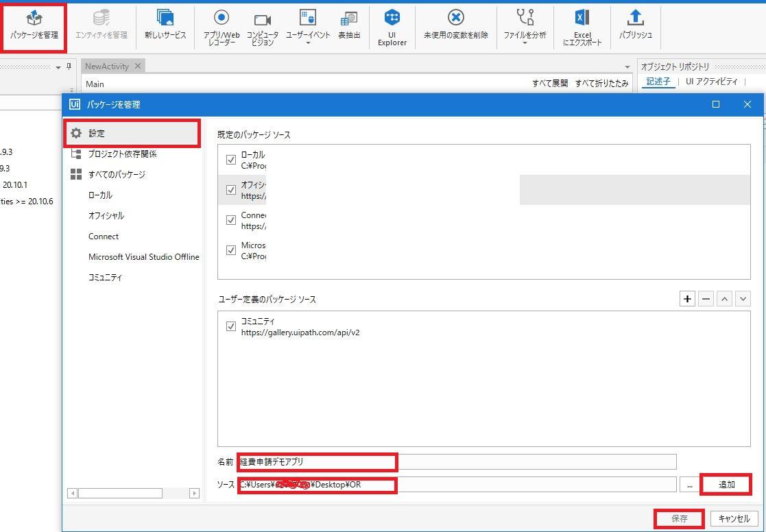Toggle the Connect source checkbox
Viewport: 766px width, 532px height.
point(231,220)
